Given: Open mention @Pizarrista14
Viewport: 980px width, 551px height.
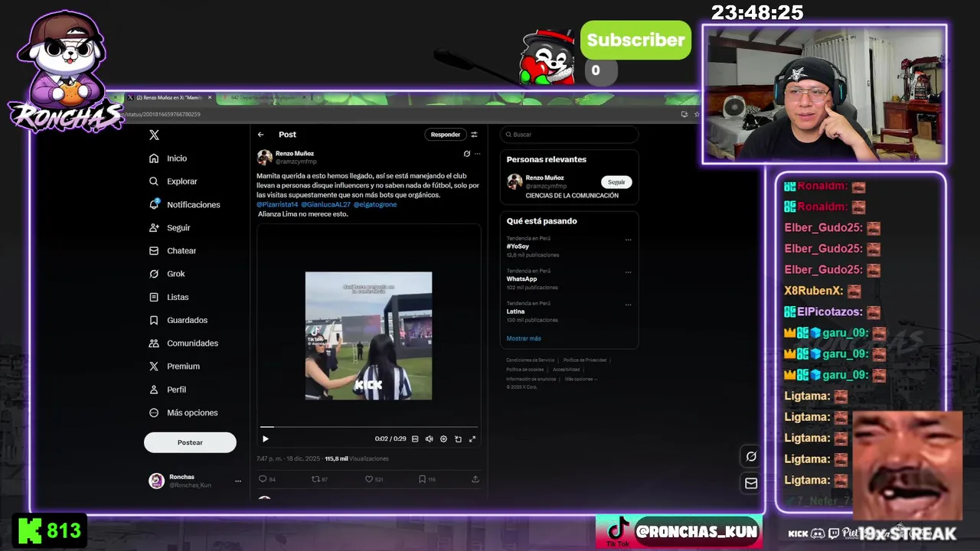Looking at the screenshot, I should [x=277, y=204].
